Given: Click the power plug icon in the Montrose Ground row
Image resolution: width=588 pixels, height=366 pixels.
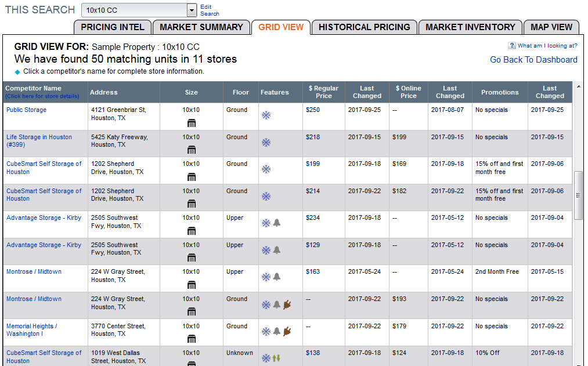Looking at the screenshot, I should coord(287,305).
